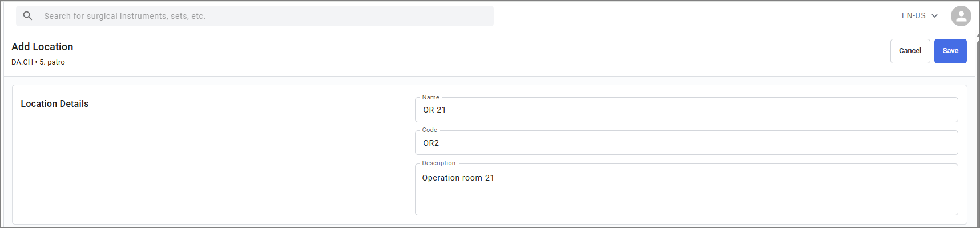Click the chevron beside EN-US
The height and width of the screenshot is (228, 980).
(934, 16)
